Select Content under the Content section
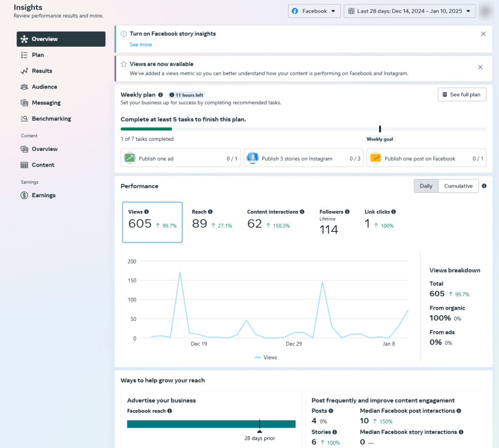Screen dimensions: 499x448 43,165
